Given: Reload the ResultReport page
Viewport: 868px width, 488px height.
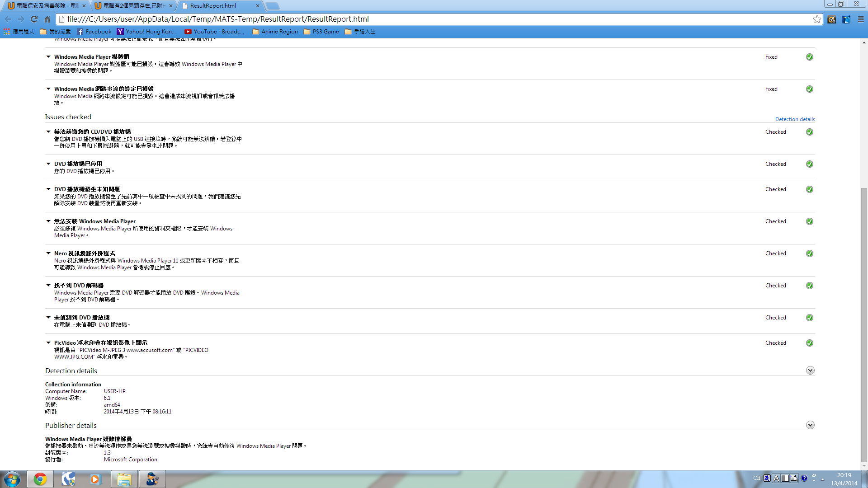Looking at the screenshot, I should pyautogui.click(x=34, y=19).
